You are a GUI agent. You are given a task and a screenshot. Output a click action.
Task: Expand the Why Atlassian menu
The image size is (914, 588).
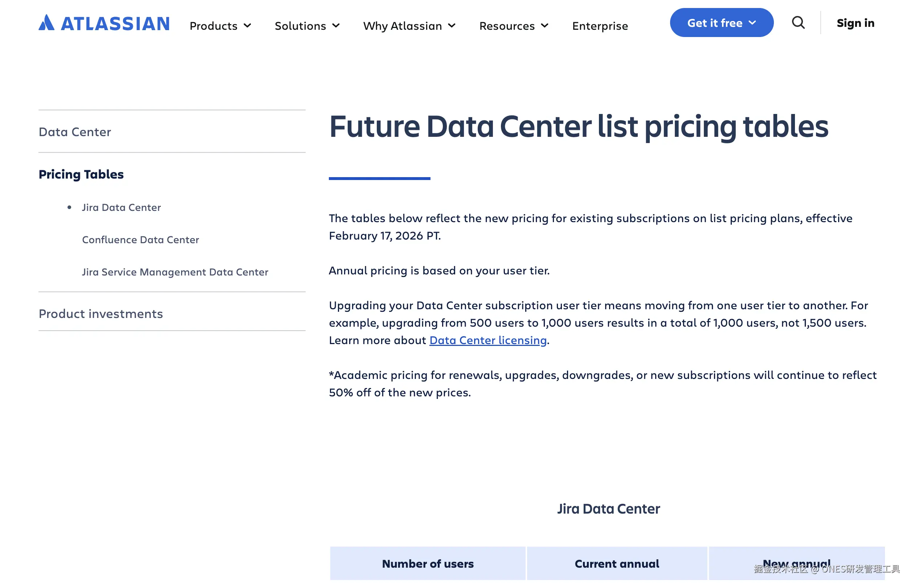[409, 26]
